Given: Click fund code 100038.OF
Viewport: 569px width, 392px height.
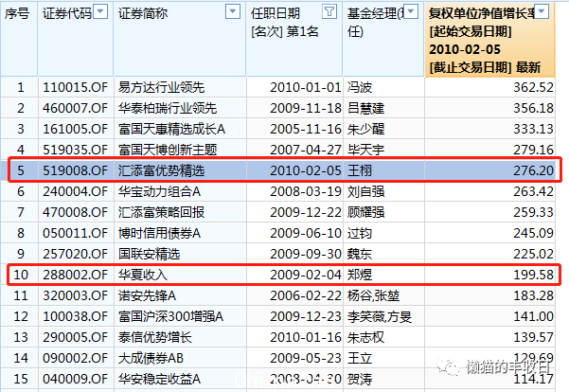Looking at the screenshot, I should 75,316.
